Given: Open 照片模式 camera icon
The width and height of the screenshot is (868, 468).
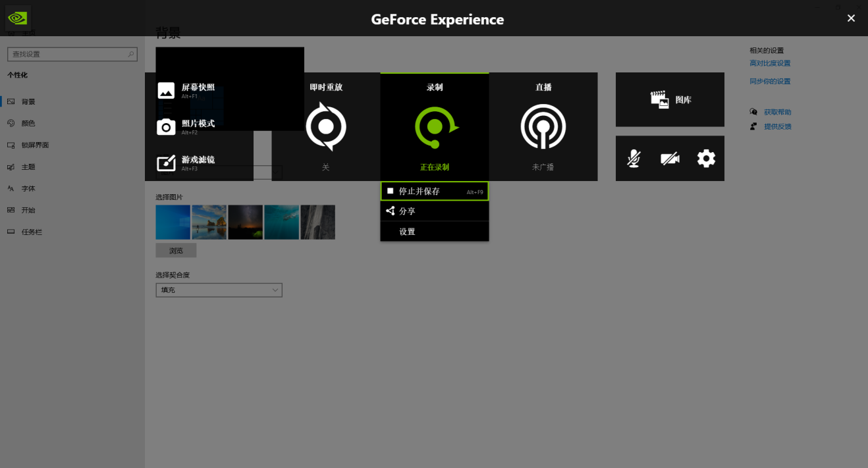Looking at the screenshot, I should 166,127.
